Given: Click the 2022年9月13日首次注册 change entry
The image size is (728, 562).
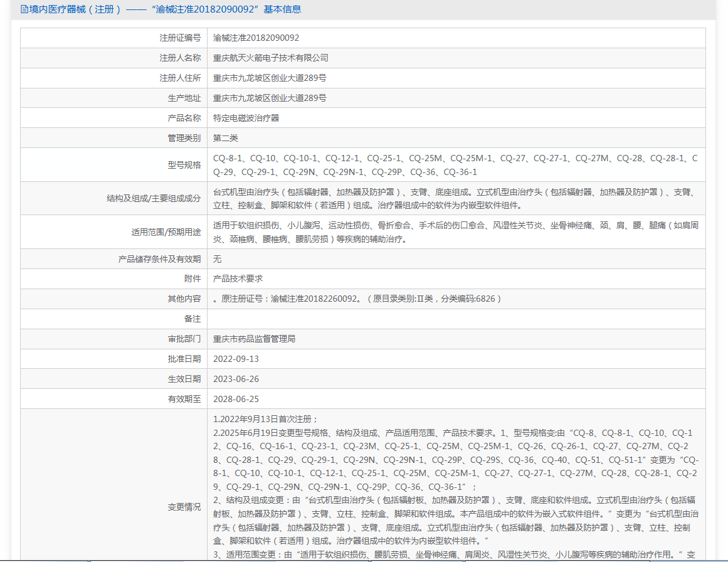Looking at the screenshot, I should [265, 419].
